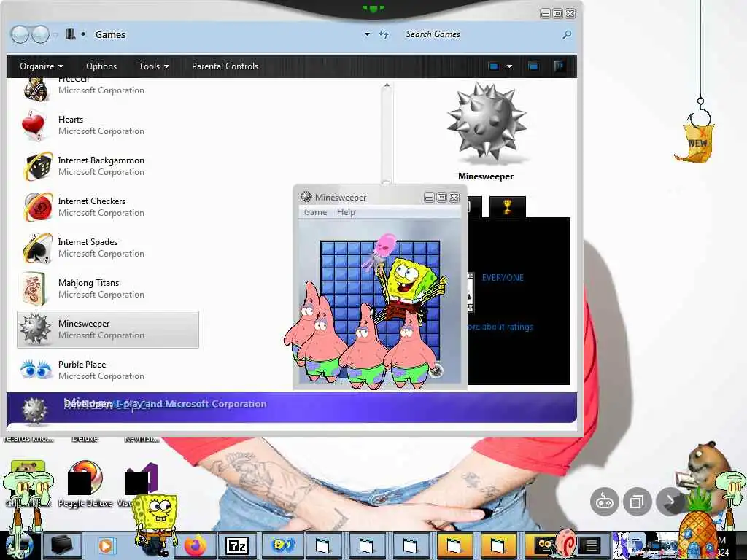Click the Hearts name text

click(71, 120)
